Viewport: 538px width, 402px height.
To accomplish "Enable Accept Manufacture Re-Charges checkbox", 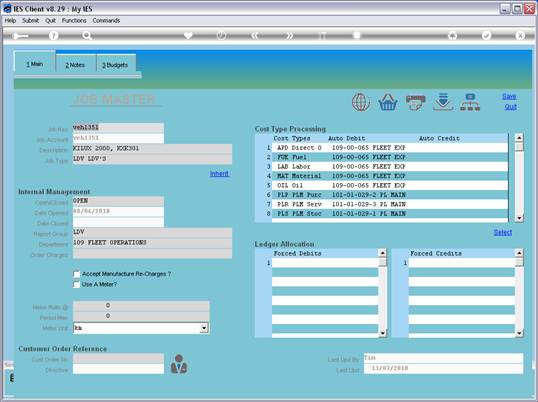I will [77, 274].
